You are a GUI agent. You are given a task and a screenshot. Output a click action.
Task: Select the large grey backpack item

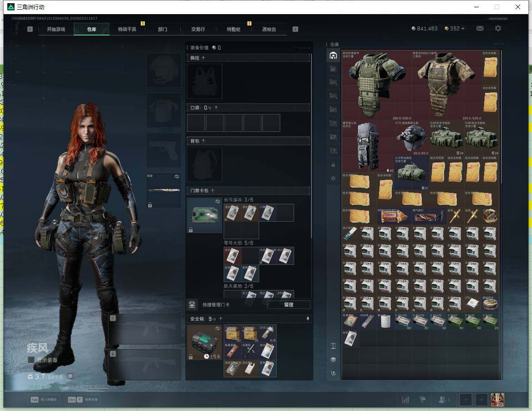[368, 146]
